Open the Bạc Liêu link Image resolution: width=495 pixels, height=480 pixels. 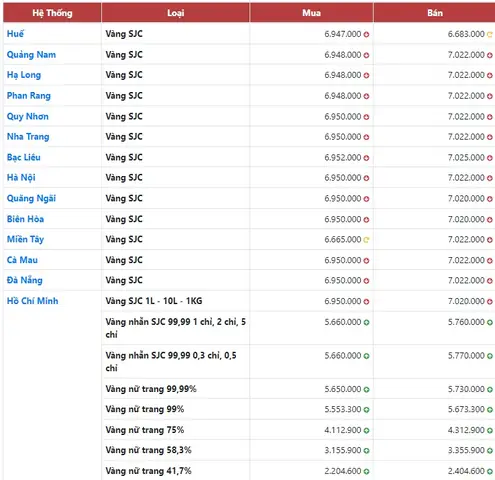[x=24, y=157]
